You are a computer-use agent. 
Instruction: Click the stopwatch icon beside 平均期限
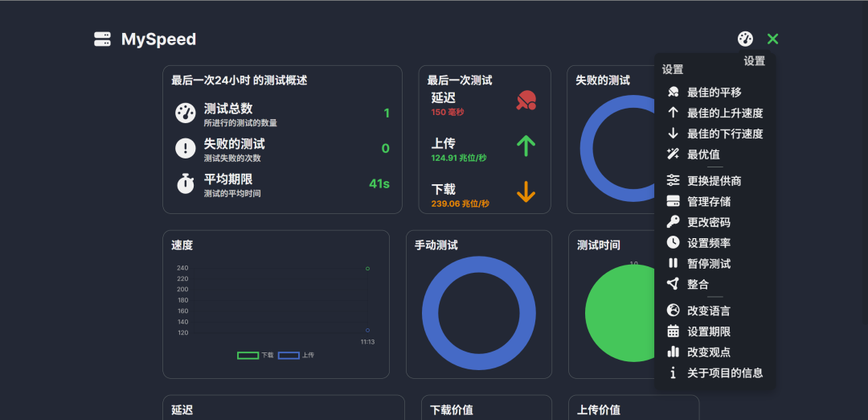186,183
